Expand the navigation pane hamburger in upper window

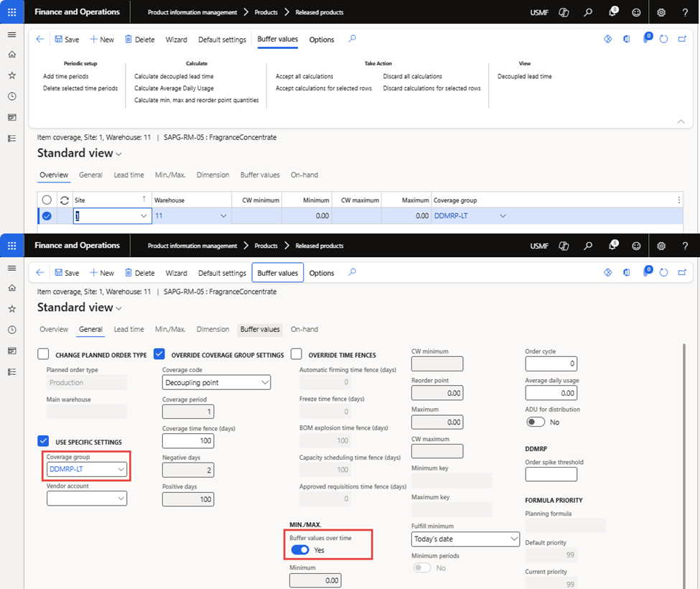click(12, 34)
